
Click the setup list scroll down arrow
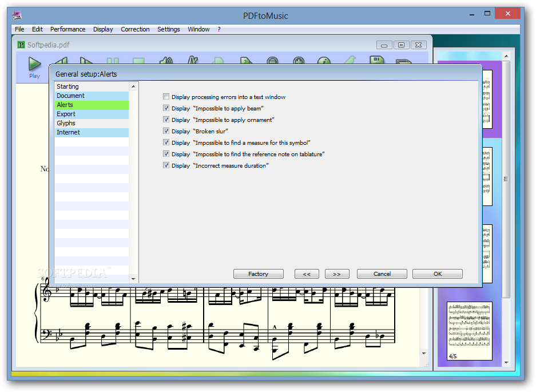(x=134, y=279)
